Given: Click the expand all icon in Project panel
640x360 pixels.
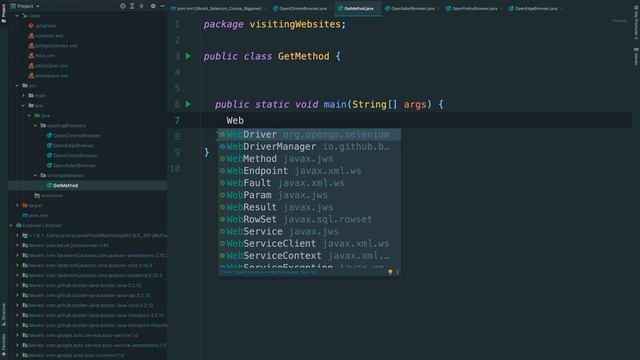Looking at the screenshot, I should tap(132, 6).
